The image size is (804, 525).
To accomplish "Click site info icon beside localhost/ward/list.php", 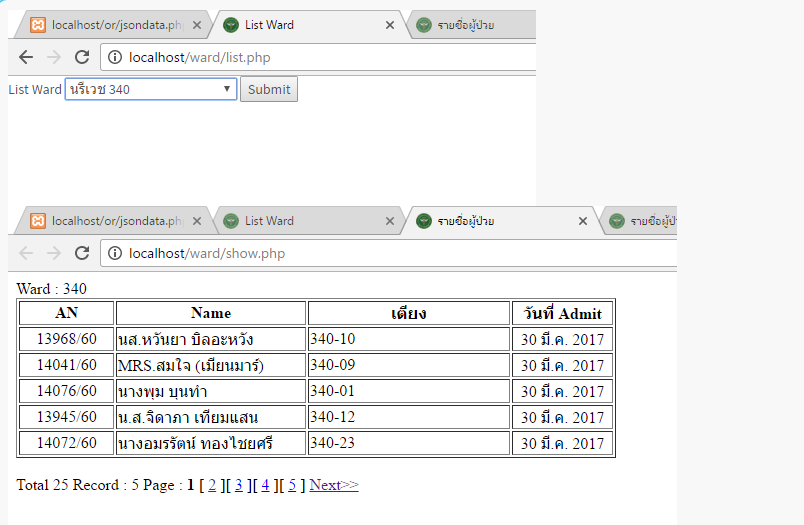I will (x=115, y=57).
